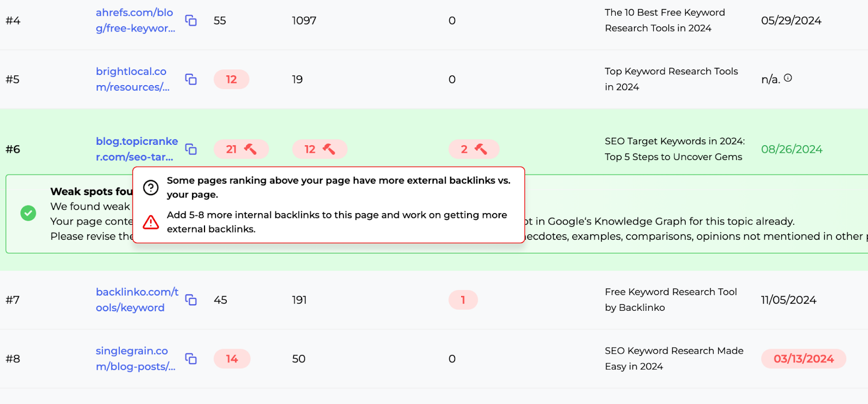Open the brightlocal.com/resources link
Screen dimensions: 868x404
[x=132, y=79]
